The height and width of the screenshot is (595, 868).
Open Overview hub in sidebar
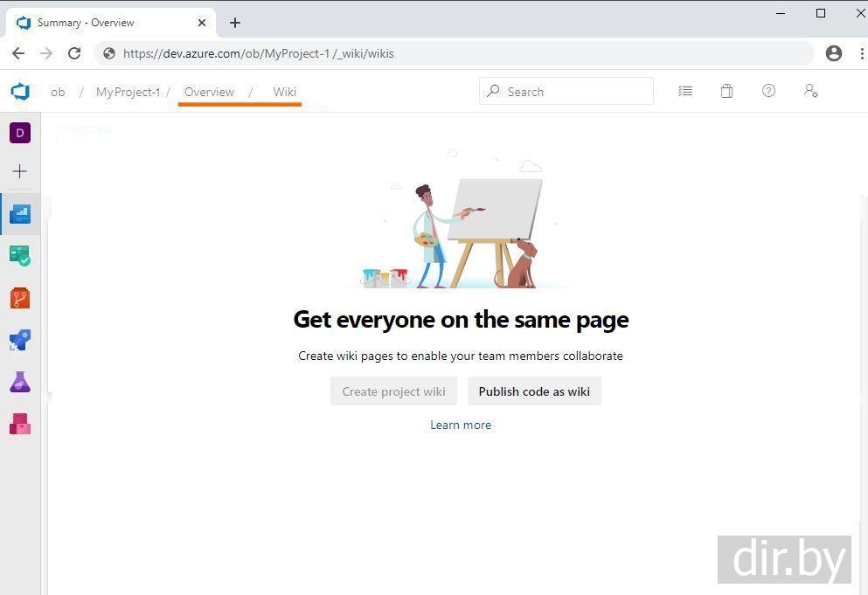20,214
